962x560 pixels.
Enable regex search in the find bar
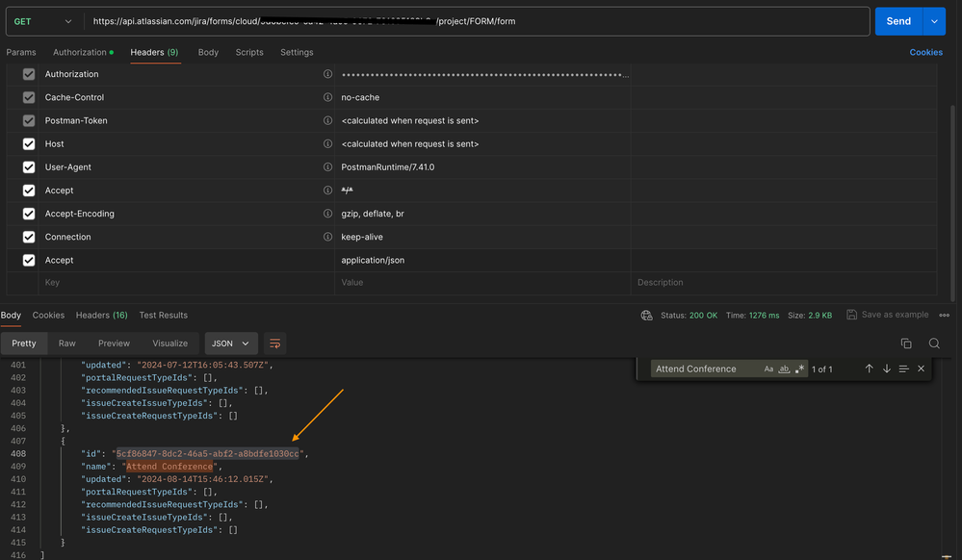800,369
